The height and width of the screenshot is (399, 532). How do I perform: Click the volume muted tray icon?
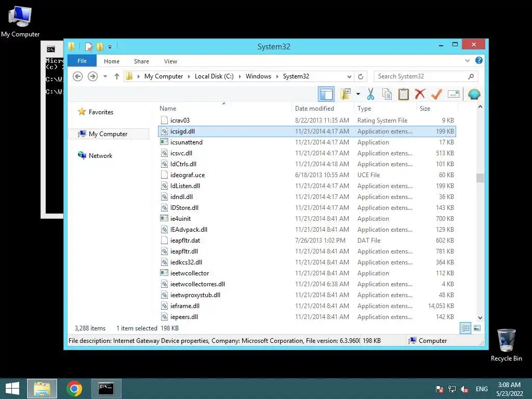(464, 389)
